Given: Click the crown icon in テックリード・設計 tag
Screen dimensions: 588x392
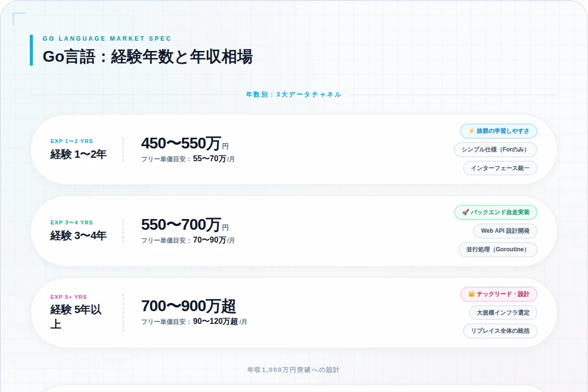Looking at the screenshot, I should [471, 294].
